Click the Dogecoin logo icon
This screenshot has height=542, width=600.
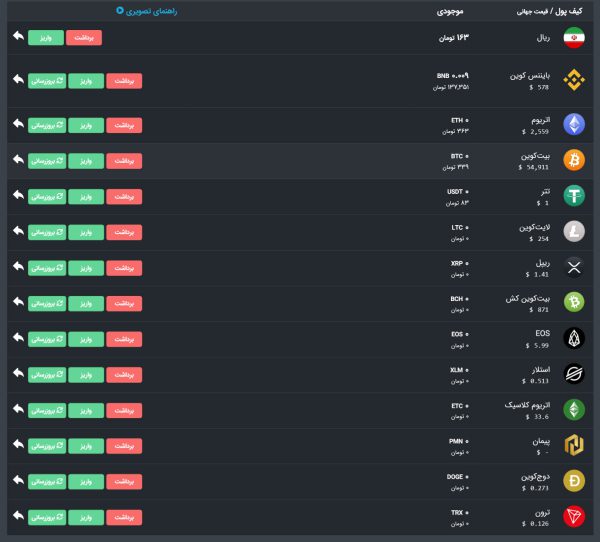[x=574, y=481]
